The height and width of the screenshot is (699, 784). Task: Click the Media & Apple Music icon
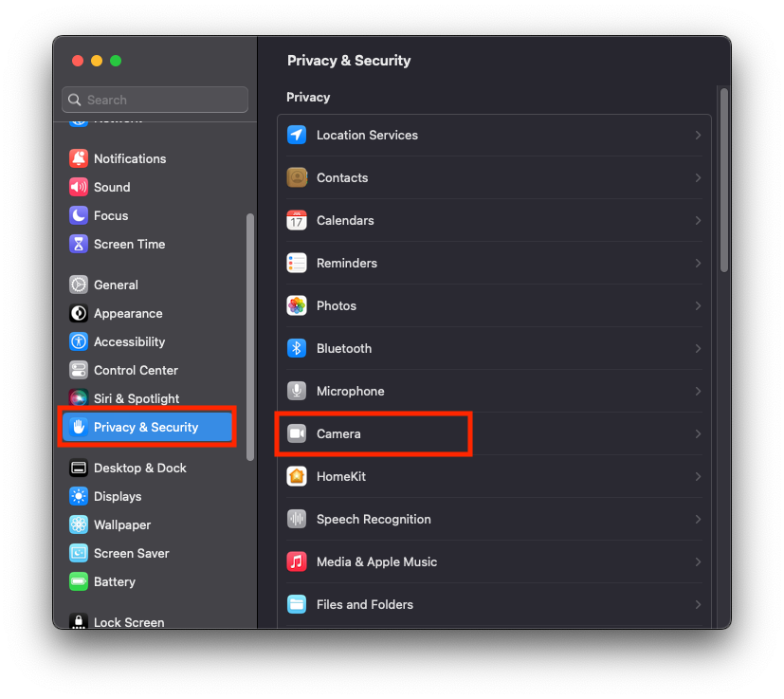(297, 561)
